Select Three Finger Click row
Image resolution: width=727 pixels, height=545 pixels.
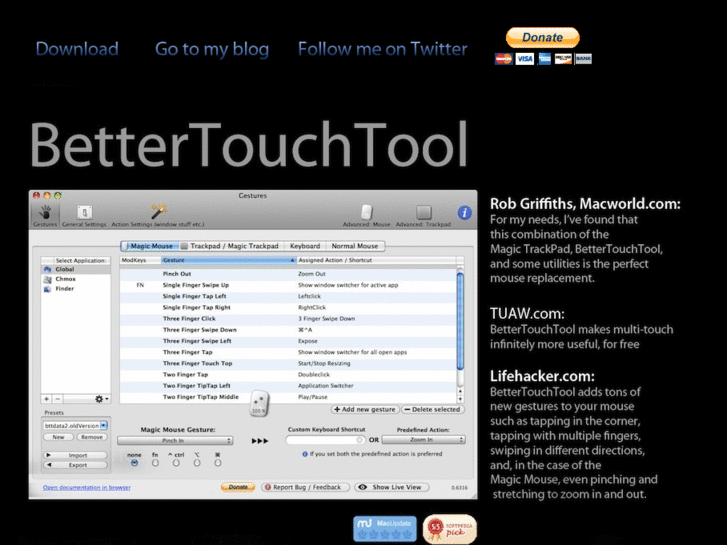tap(288, 319)
